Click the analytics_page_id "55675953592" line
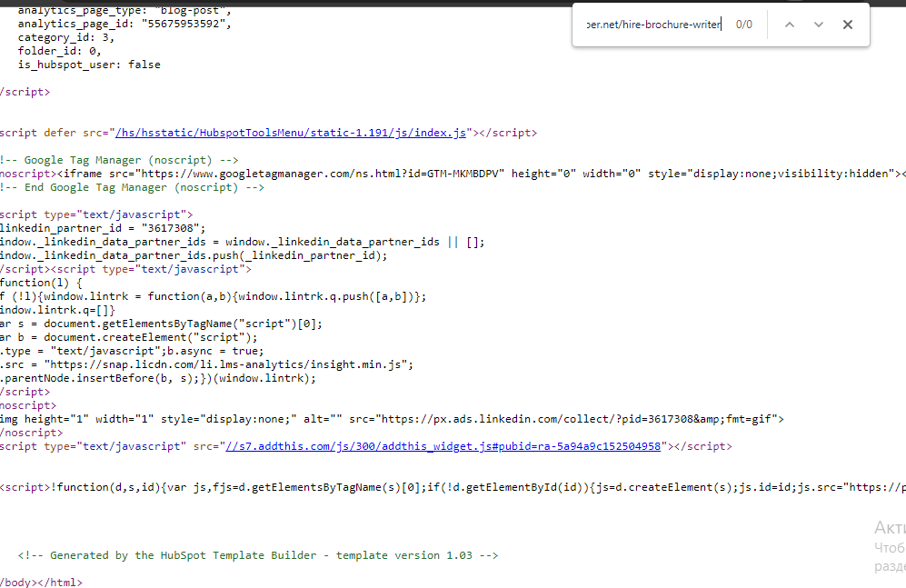Image resolution: width=906 pixels, height=588 pixels. 124,24
